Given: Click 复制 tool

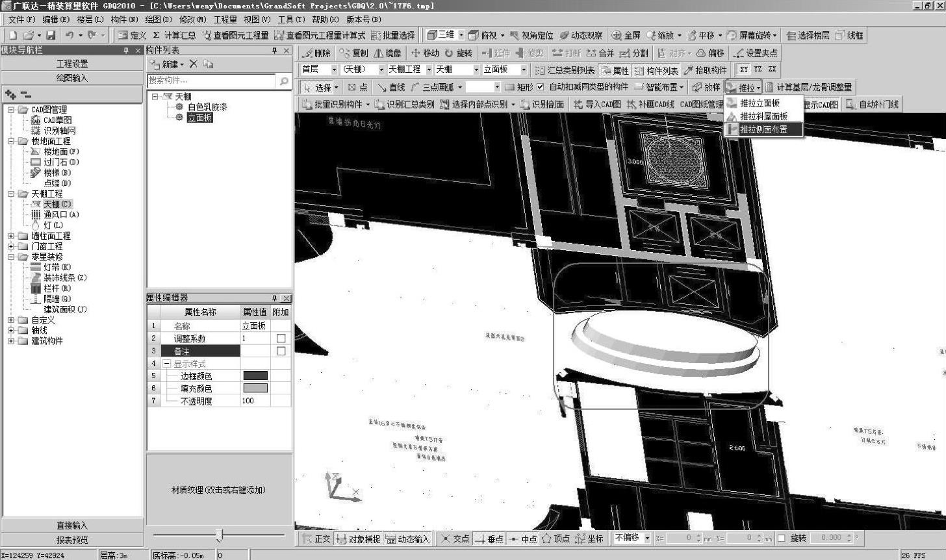Looking at the screenshot, I should [354, 53].
